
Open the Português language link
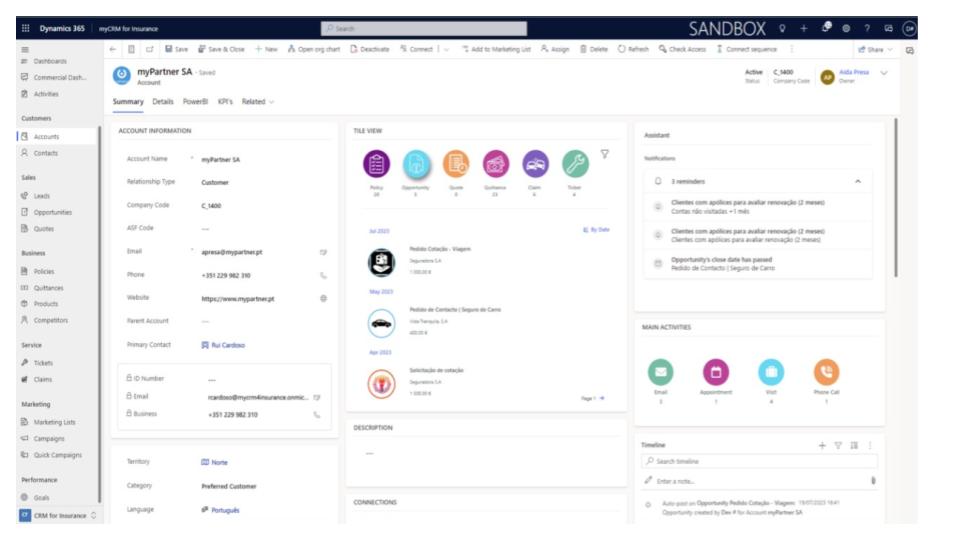(225, 510)
